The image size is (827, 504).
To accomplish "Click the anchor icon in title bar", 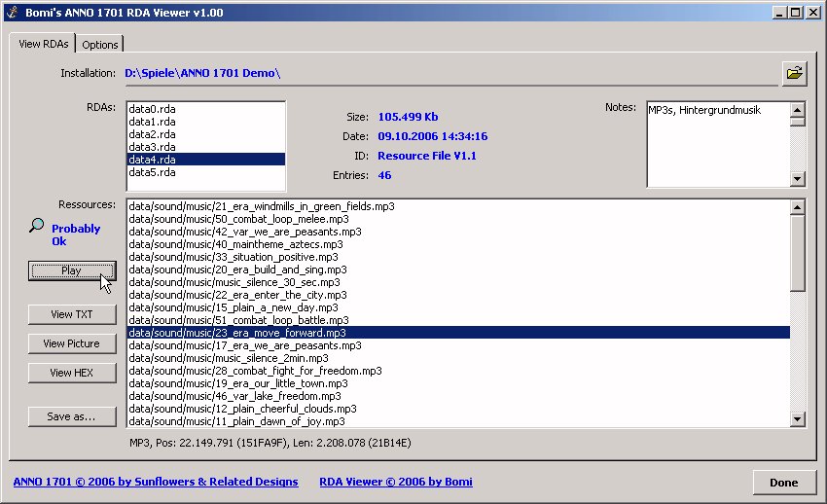I will pyautogui.click(x=13, y=12).
